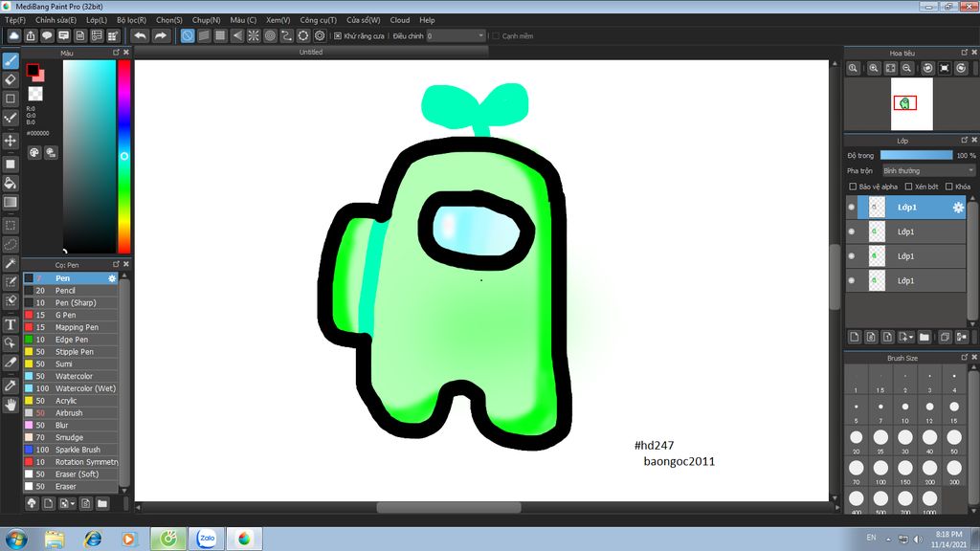The height and width of the screenshot is (551, 980).
Task: Select the Eyedropper tool
Action: tap(11, 386)
